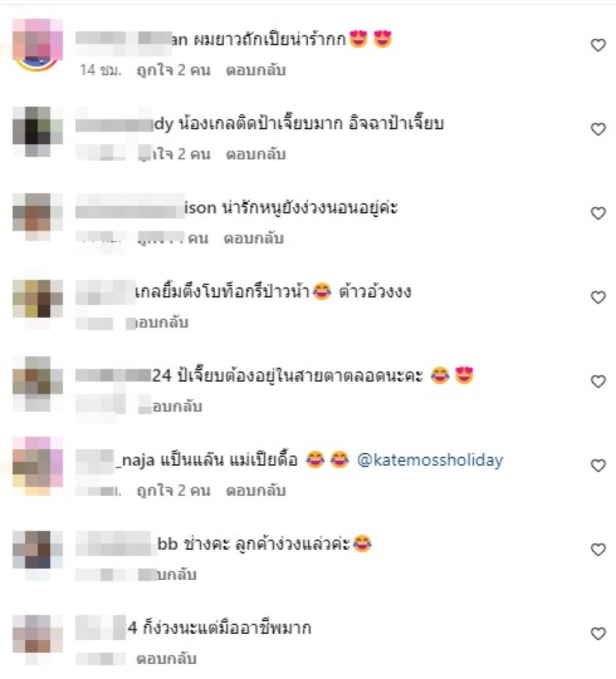Reply to the น้องเกลติดป้าเจี๊ยบมาก comment
The height and width of the screenshot is (679, 616).
255,154
